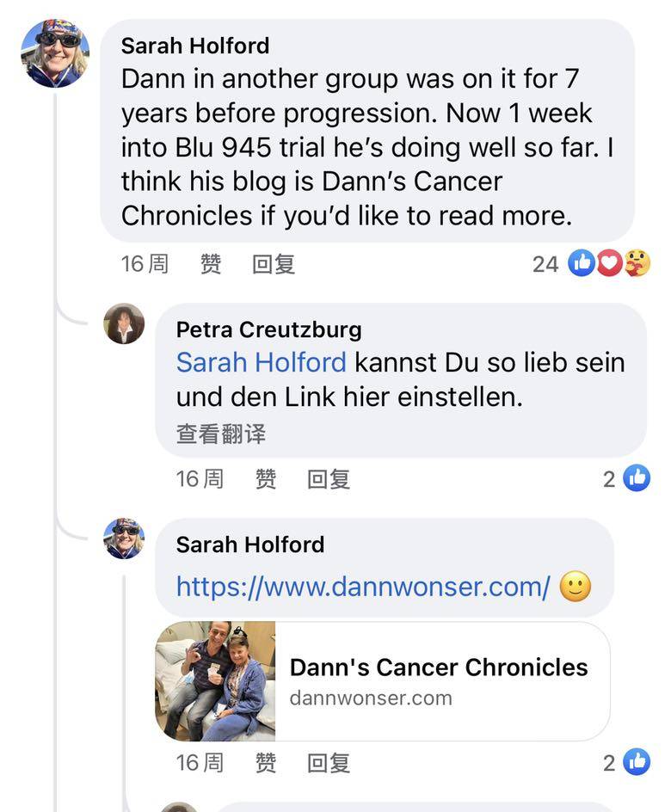Screen dimensions: 671x812
Task: Tap 回复 under Petra's comment
Action: point(329,478)
